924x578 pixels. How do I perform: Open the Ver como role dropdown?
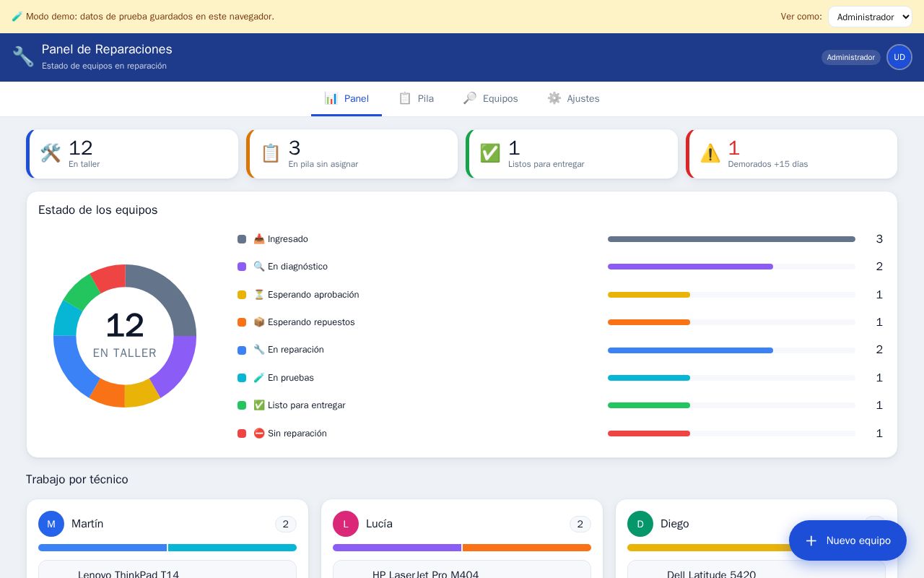[870, 17]
